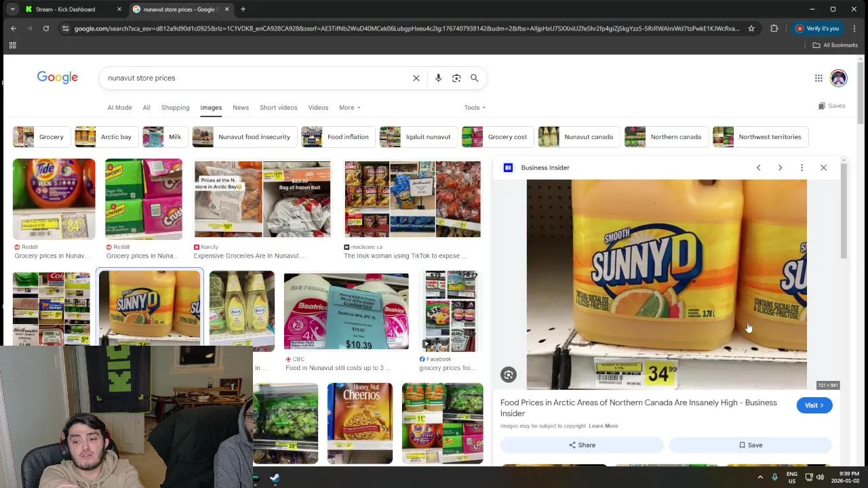Open Saves collection link
This screenshot has width=868, height=488.
831,106
